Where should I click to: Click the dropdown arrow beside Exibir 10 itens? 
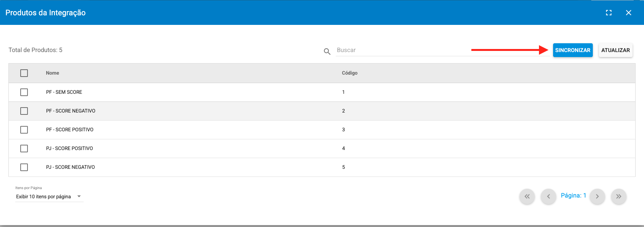(79, 196)
